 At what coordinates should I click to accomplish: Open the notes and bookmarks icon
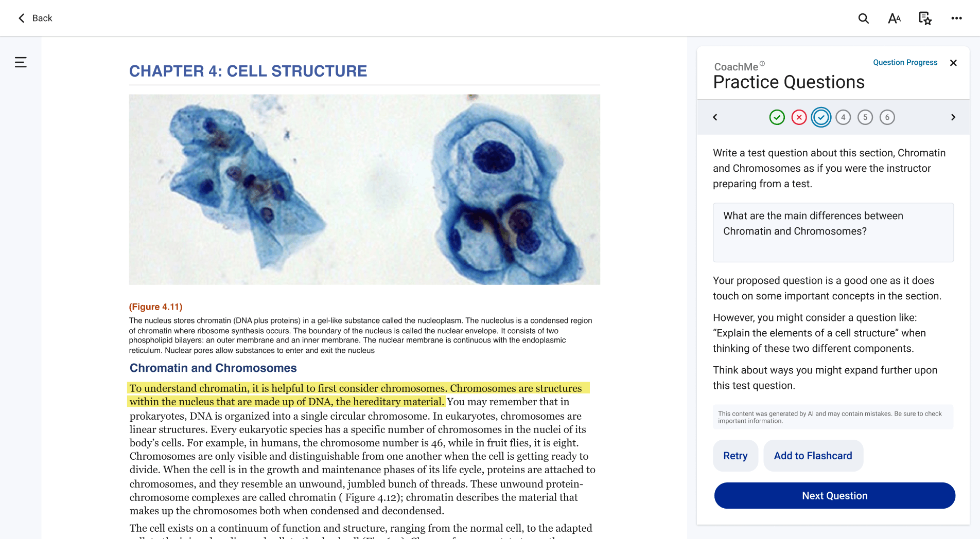(x=925, y=19)
